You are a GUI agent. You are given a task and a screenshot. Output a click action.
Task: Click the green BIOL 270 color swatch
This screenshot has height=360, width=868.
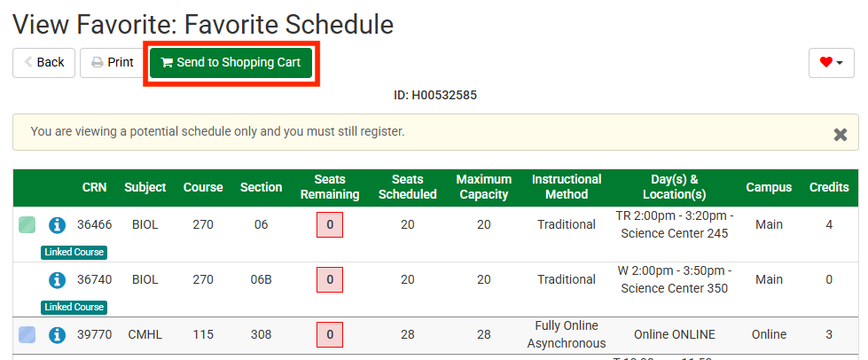coord(27,225)
